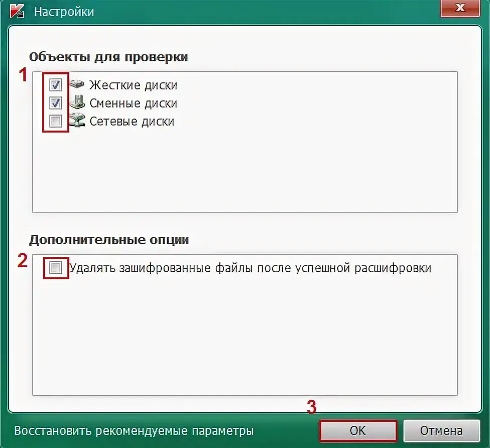This screenshot has height=448, width=490.
Task: Confirm settings with the OK button
Action: coord(358,431)
